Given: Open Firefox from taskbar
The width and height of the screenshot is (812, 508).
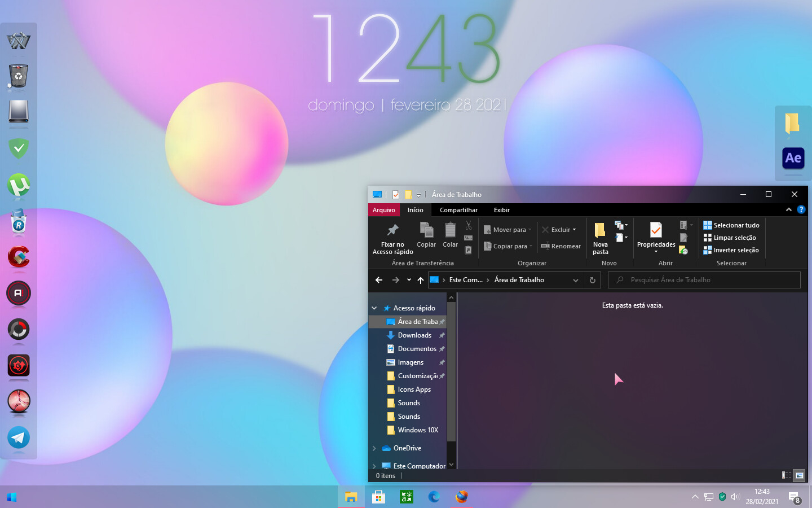Looking at the screenshot, I should click(461, 497).
